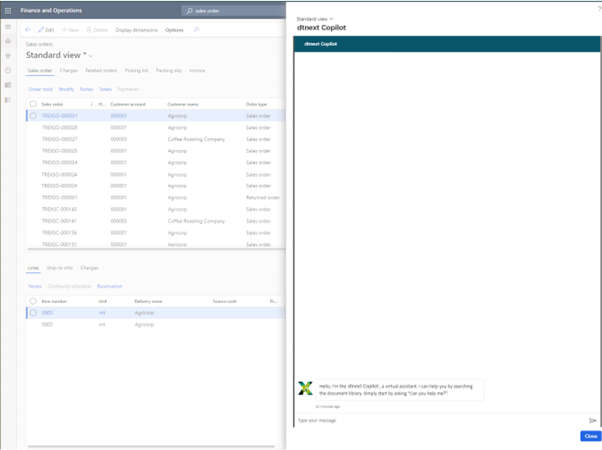Select line 0005 checkbox circle
This screenshot has width=602, height=450.
(33, 313)
